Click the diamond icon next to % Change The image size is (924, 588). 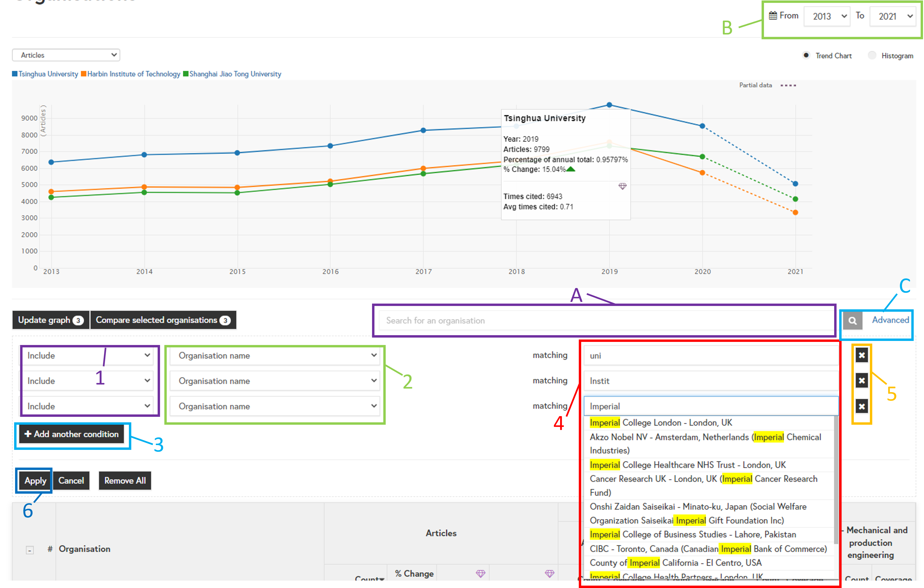click(x=480, y=573)
